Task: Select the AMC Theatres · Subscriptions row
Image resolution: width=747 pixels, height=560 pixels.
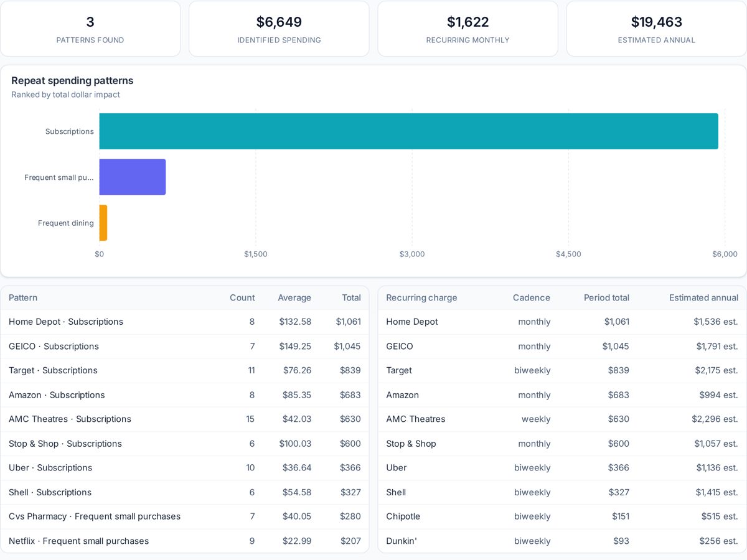Action: coord(185,419)
